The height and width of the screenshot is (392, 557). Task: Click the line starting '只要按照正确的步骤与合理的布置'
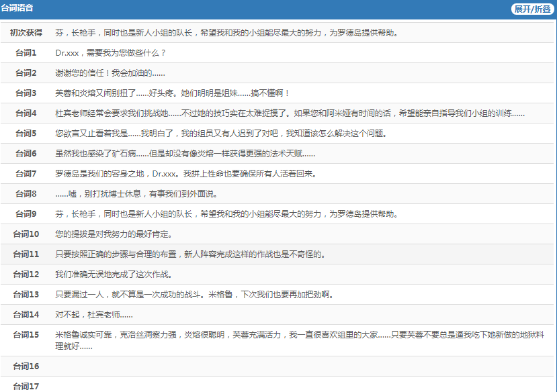pyautogui.click(x=190, y=254)
